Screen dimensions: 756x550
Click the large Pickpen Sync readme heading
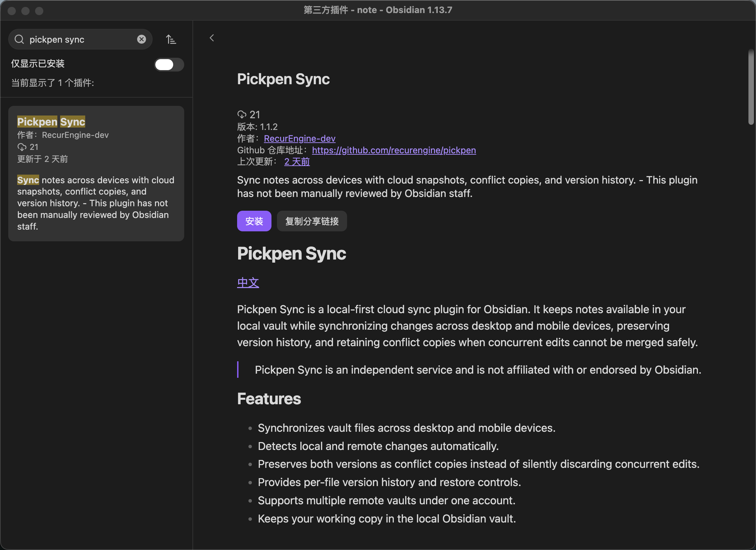291,254
